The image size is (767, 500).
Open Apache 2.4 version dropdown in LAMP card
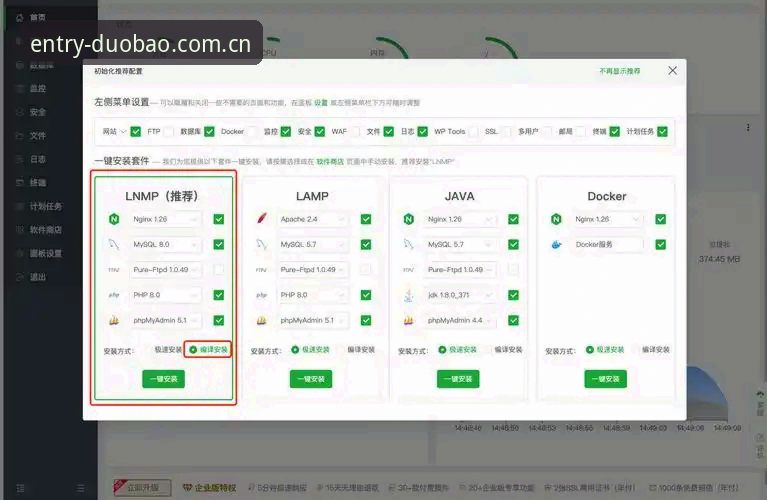pyautogui.click(x=313, y=219)
